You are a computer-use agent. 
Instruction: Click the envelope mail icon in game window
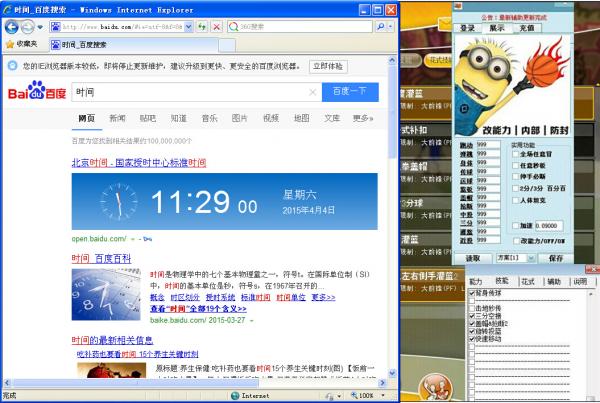pos(445,24)
